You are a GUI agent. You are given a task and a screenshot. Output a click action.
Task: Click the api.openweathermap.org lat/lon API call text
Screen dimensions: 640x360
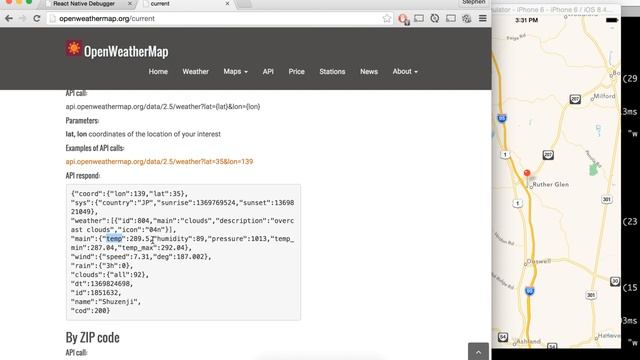[163, 107]
